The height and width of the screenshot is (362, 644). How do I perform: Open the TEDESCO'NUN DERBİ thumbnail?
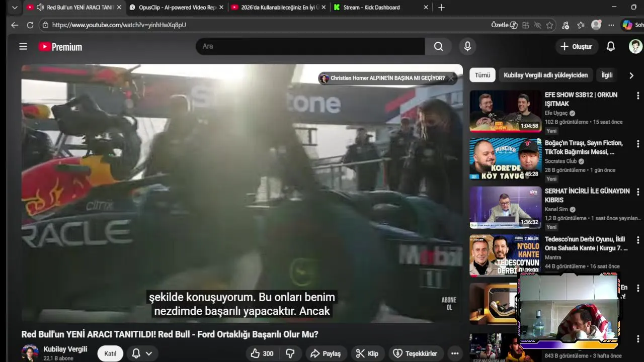(x=505, y=255)
